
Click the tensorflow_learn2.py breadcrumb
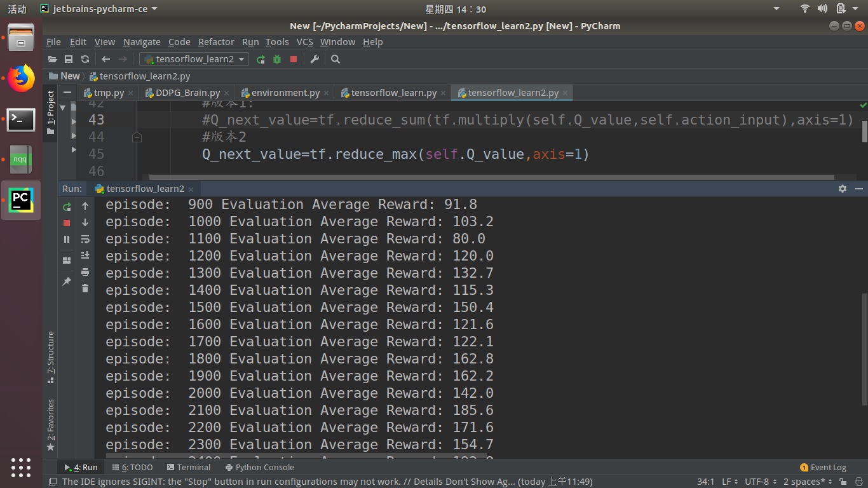(x=140, y=76)
